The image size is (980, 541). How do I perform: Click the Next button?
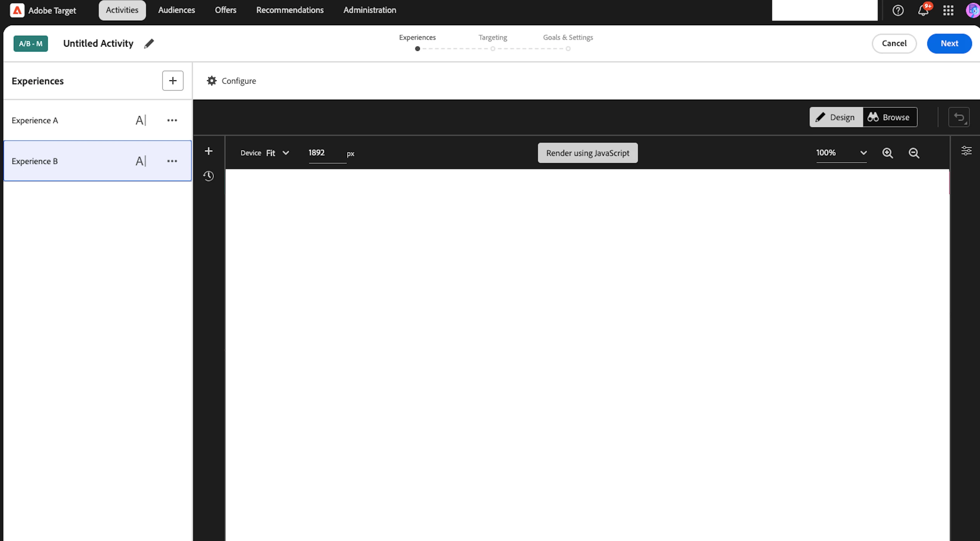(949, 43)
